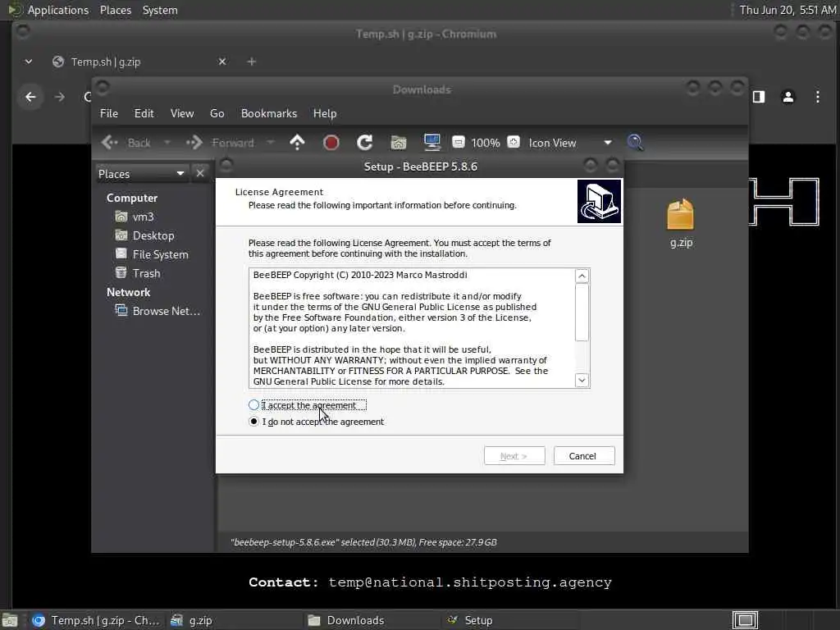Open File menu in Downloads window
The height and width of the screenshot is (630, 840).
click(109, 113)
